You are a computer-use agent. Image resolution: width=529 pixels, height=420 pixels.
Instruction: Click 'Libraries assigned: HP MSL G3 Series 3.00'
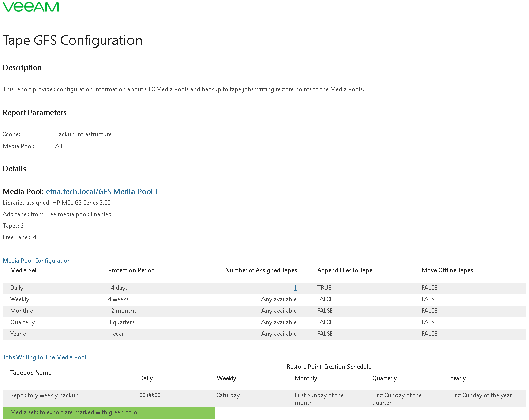57,202
